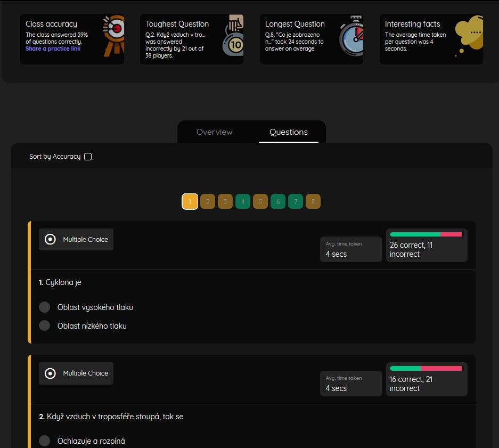Click the stopwatch icon on Longest Question card
This screenshot has width=499, height=448.
point(351,37)
